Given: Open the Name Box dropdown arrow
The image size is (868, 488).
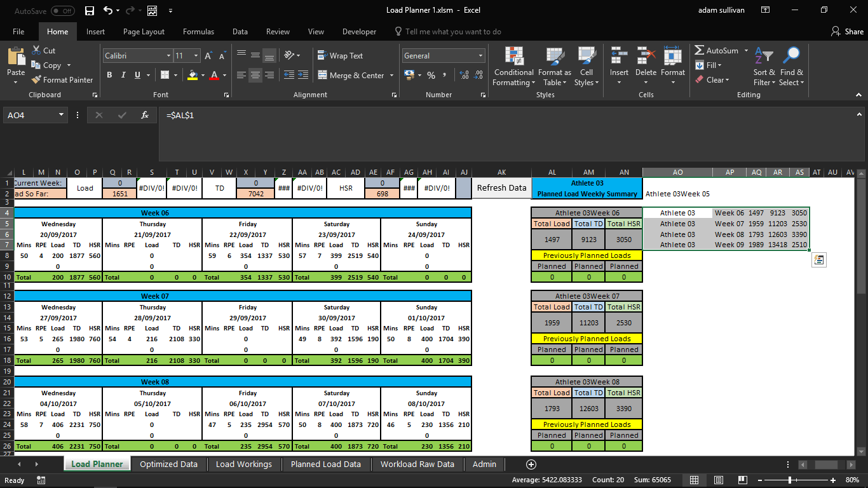Looking at the screenshot, I should [x=62, y=115].
